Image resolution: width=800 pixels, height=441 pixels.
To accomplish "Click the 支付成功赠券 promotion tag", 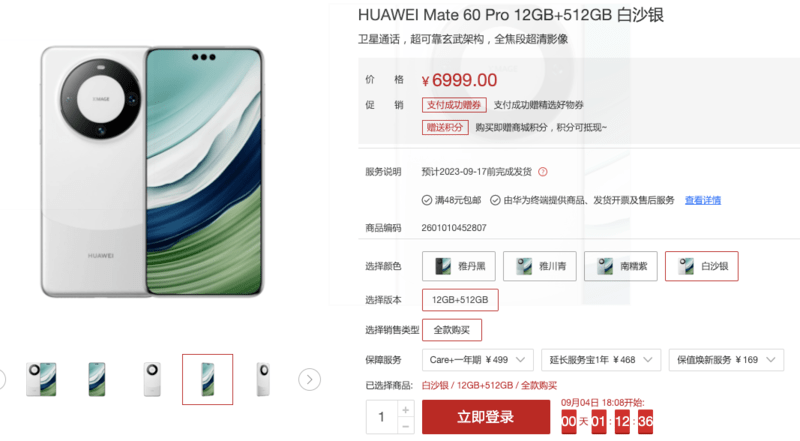I will 454,105.
